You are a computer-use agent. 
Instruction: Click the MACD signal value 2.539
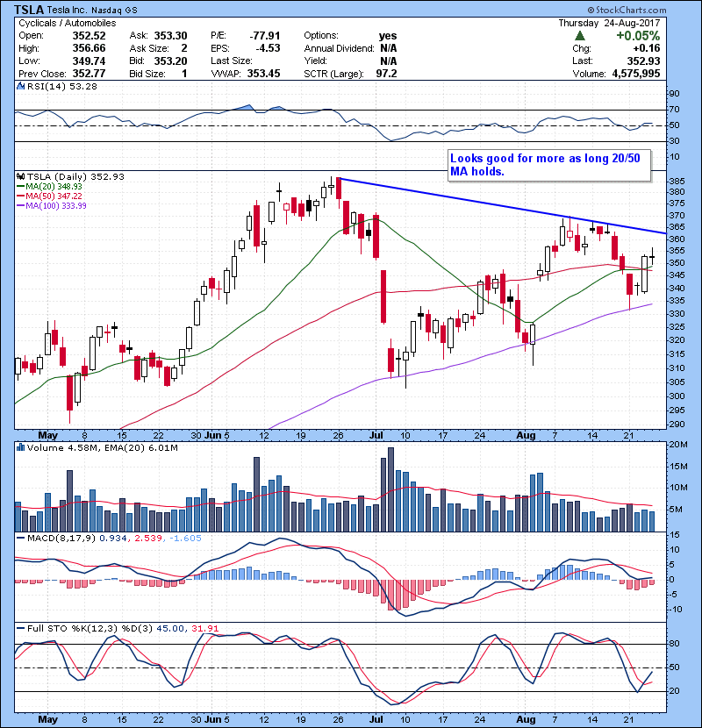click(x=148, y=539)
